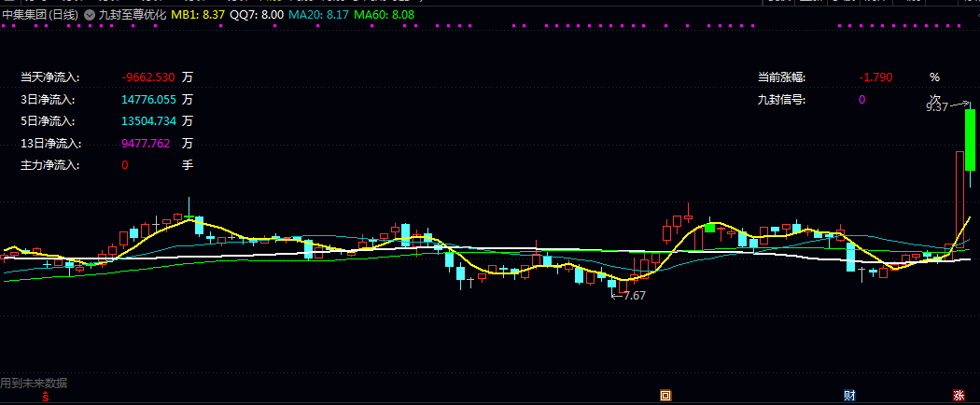Click the 当前涨幅 value -1.790
Viewport: 980px width, 405px height.
[x=875, y=77]
